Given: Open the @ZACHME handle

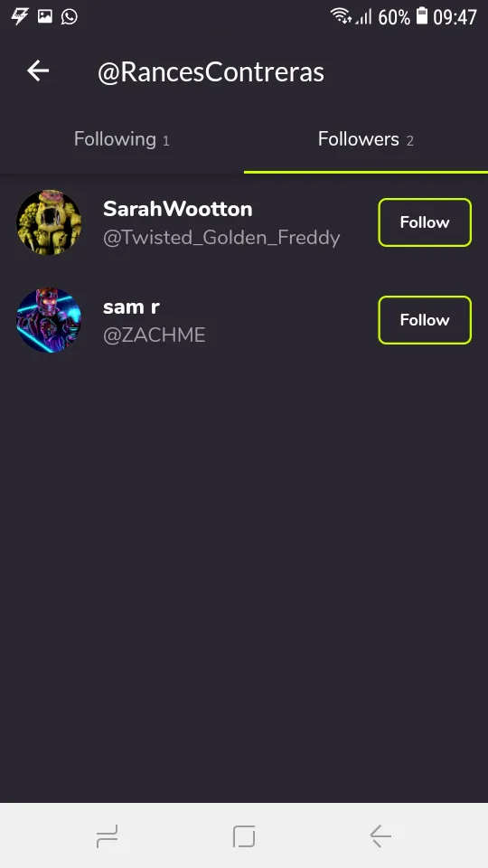Looking at the screenshot, I should [155, 335].
